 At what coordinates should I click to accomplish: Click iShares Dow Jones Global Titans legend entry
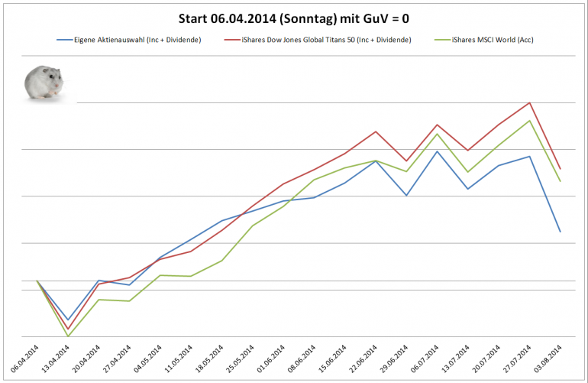point(318,40)
